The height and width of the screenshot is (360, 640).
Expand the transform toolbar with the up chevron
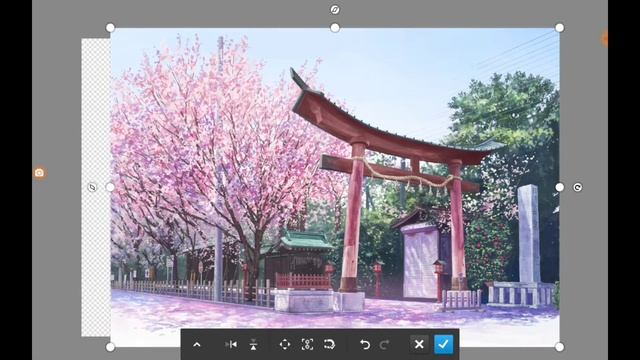click(x=197, y=344)
